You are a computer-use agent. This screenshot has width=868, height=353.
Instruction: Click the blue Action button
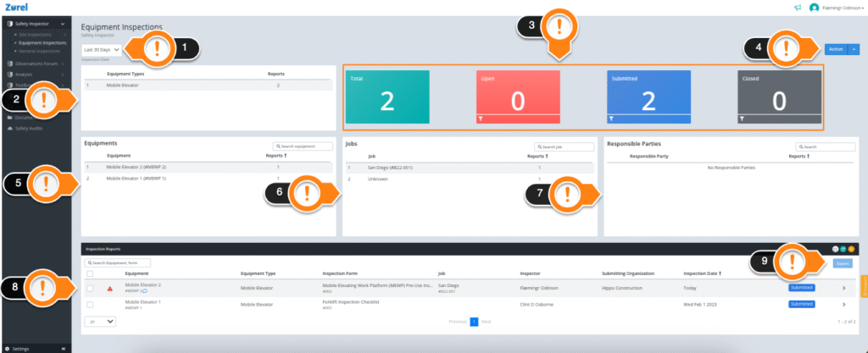coord(836,49)
